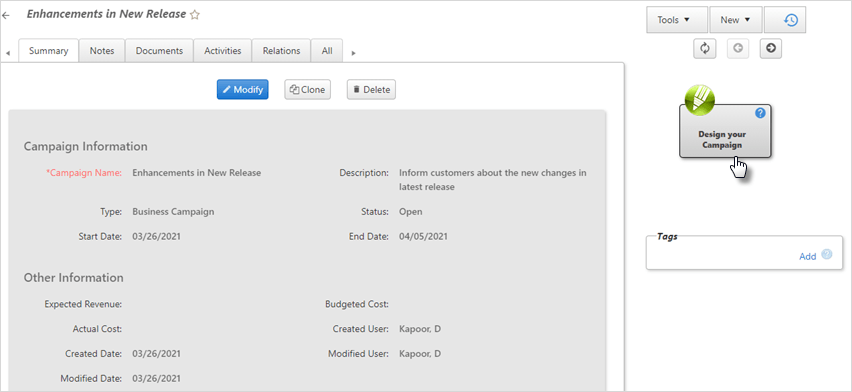Go to the next record arrow
852x392 pixels.
tap(770, 48)
